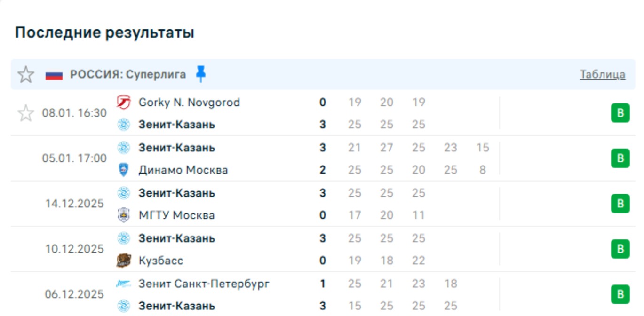Image resolution: width=644 pixels, height=316 pixels.
Task: Click the Gorky N. Novgorod team logo
Action: [x=123, y=102]
